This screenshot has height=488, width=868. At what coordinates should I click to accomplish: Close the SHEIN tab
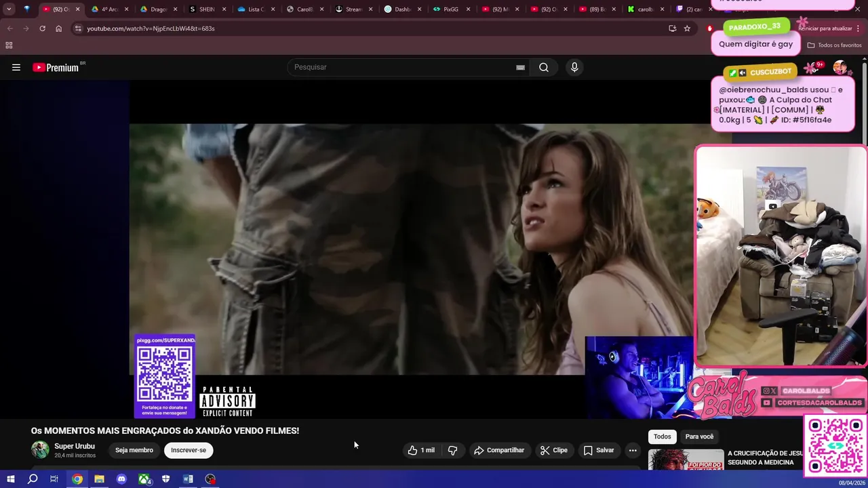coord(224,9)
